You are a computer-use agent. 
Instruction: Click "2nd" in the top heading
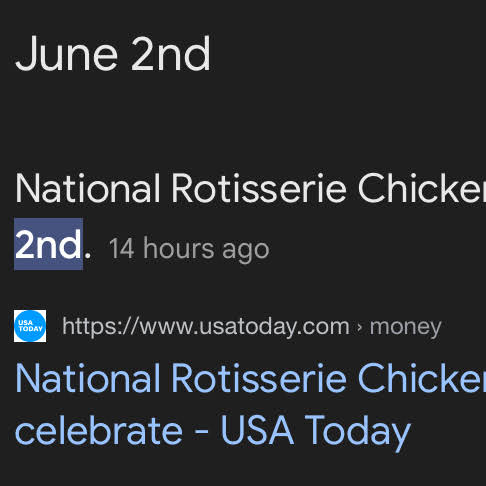(x=171, y=54)
